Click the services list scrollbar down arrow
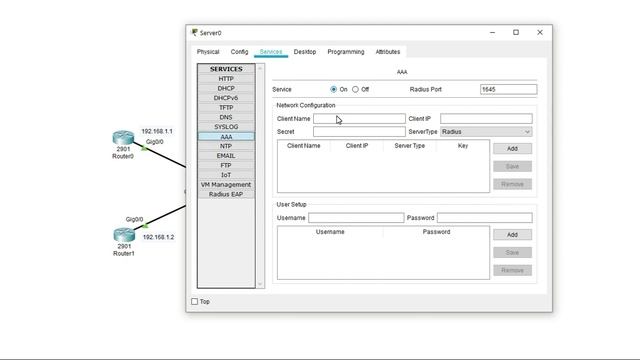Viewport: 640px width, 360px height. tap(260, 284)
